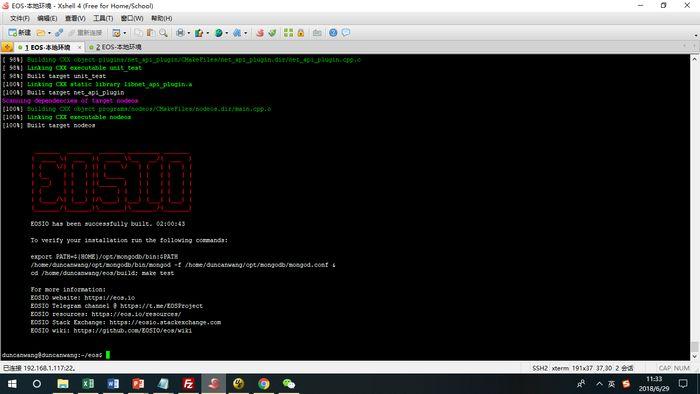This screenshot has height=394, width=700.
Task: Click the 'xterm' status bar text
Action: [560, 368]
